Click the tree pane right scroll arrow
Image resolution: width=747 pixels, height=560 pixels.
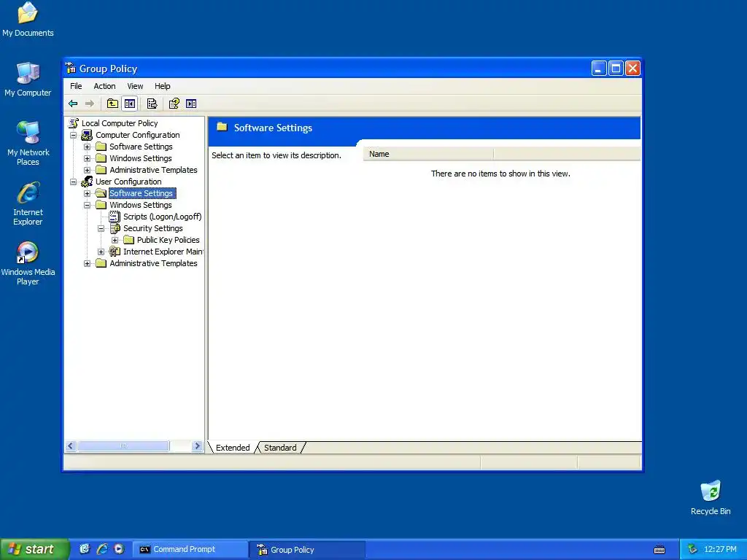tap(197, 446)
